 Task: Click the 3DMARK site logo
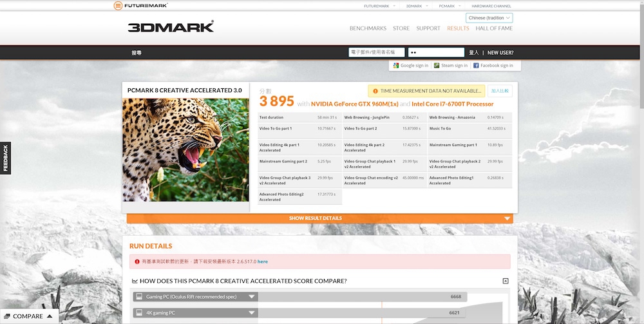(171, 26)
